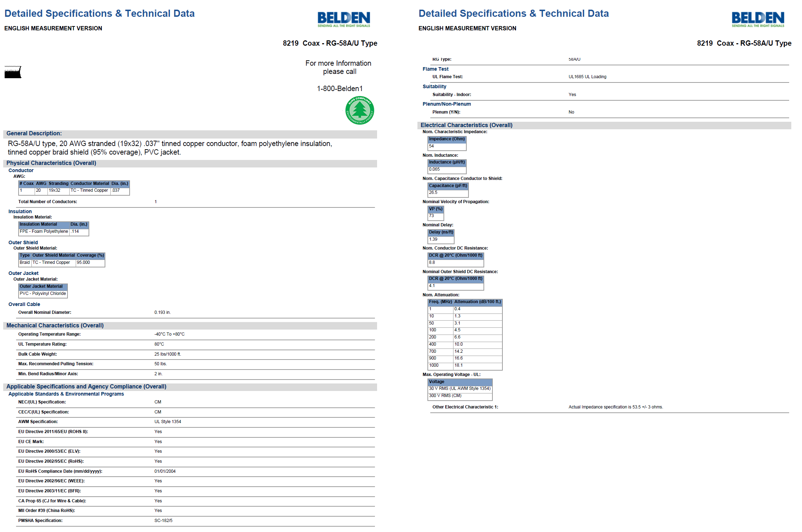802x532 pixels.
Task: Click the small black cable thumbnail image
Action: pos(13,72)
